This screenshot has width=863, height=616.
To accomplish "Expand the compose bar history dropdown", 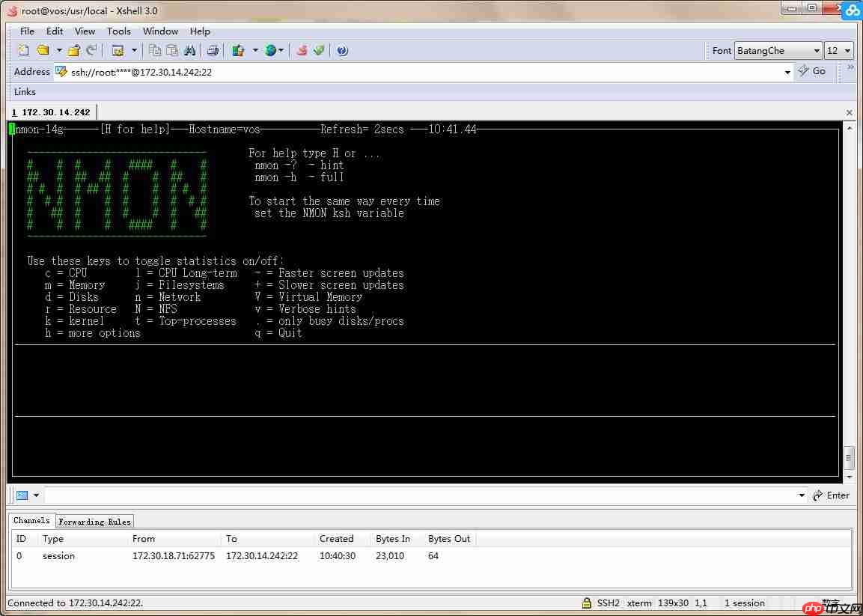I will coord(802,495).
